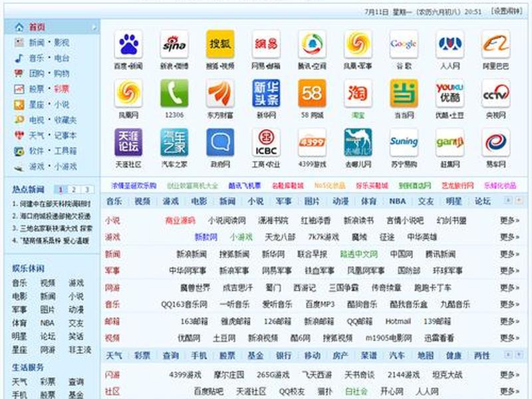The width and height of the screenshot is (532, 399).
Task: Open the green 12306 phone icon
Action: 174,93
